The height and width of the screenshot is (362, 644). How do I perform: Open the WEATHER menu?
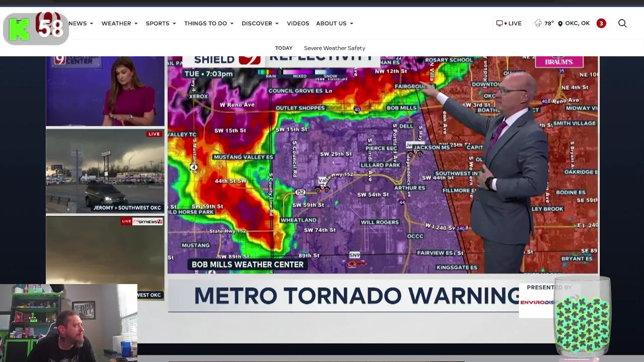coord(116,23)
